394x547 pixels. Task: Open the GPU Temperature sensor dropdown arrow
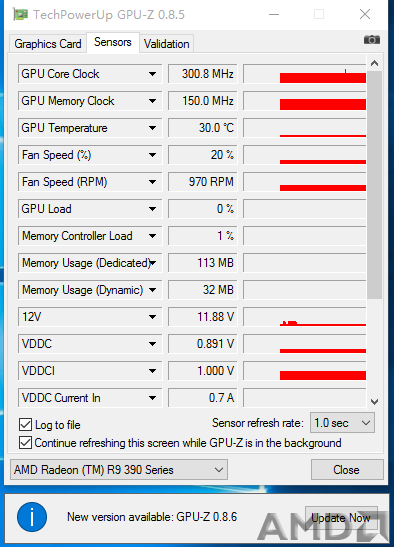(152, 128)
